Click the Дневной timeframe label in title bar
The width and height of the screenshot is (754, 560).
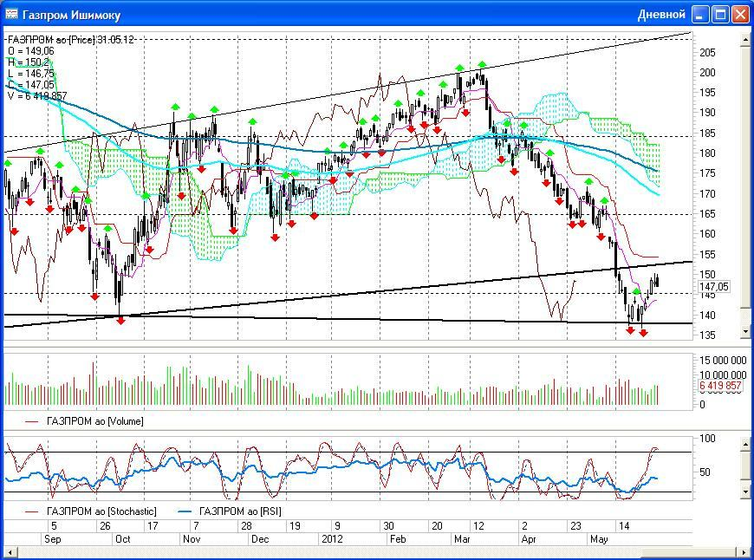click(661, 15)
